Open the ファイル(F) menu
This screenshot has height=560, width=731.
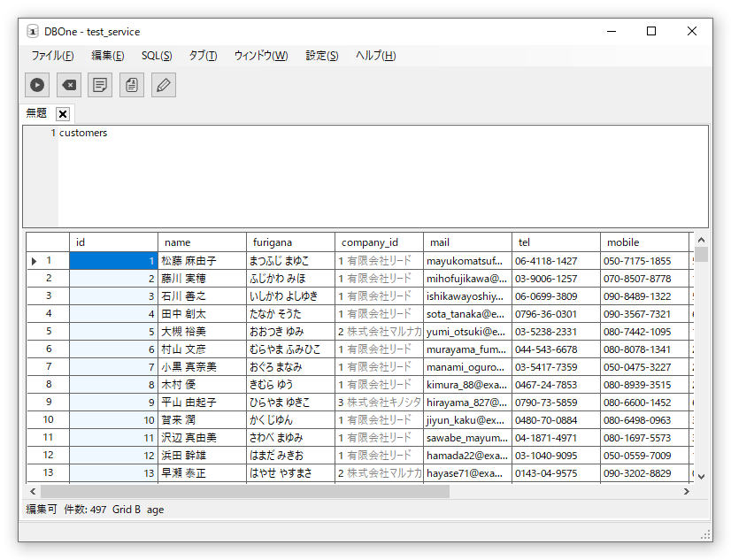pyautogui.click(x=52, y=56)
